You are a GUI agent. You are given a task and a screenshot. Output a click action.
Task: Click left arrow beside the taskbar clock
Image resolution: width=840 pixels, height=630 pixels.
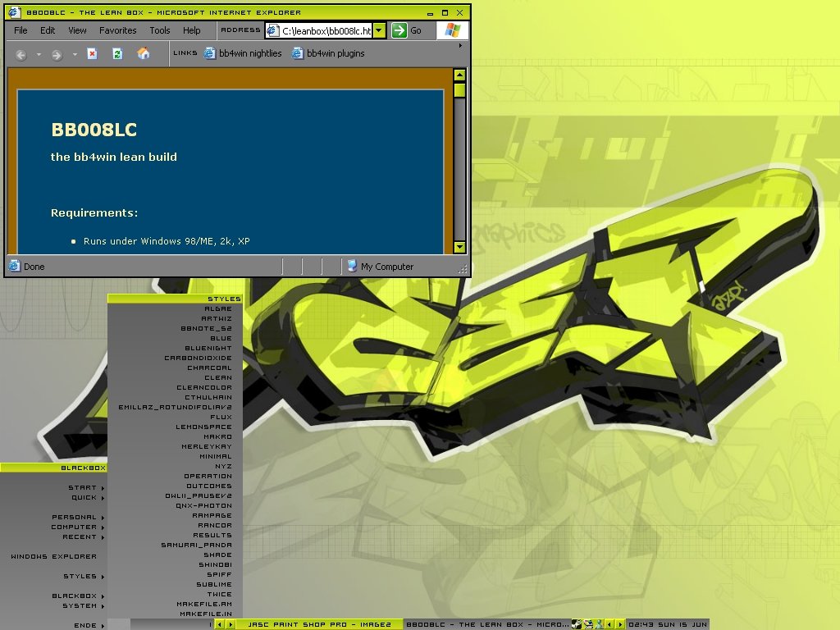tap(609, 624)
